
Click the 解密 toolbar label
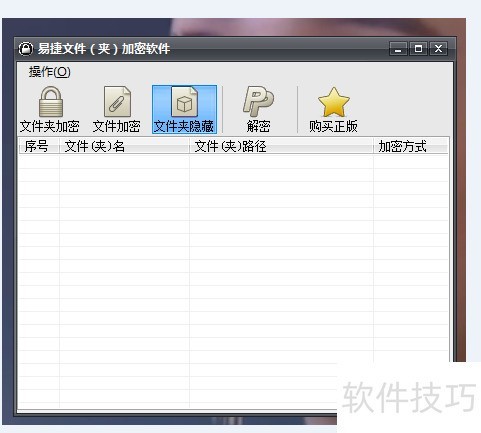[x=258, y=126]
